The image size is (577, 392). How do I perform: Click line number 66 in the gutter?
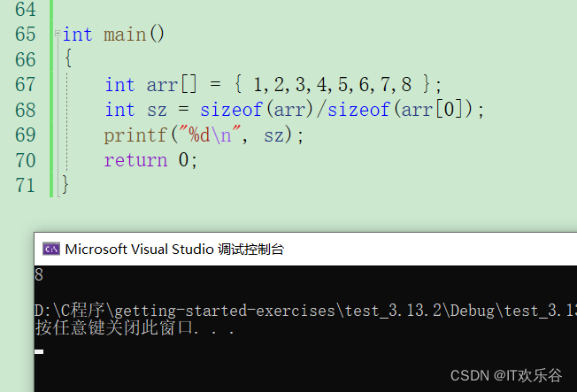point(26,59)
